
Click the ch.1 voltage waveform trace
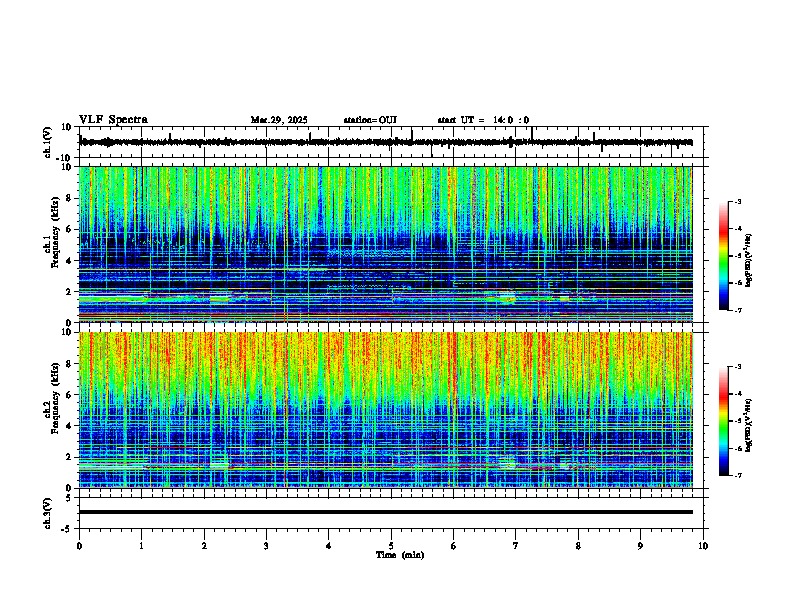(x=385, y=142)
